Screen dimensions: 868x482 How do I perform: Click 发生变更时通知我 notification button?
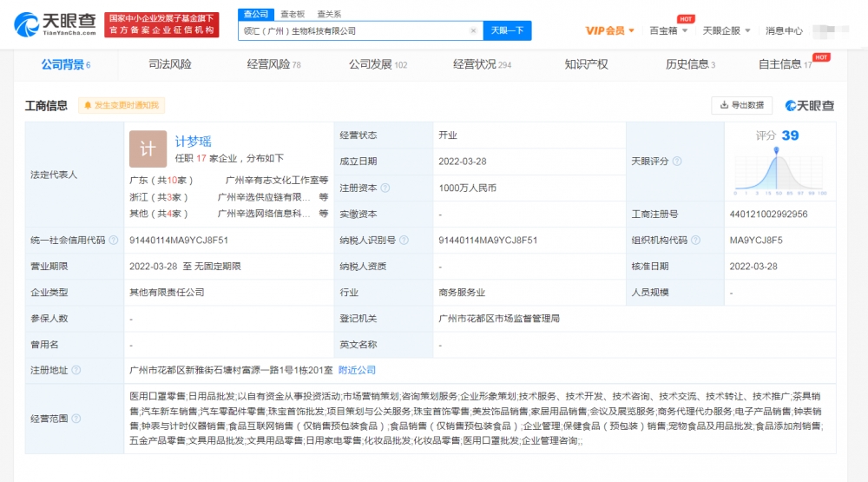(x=122, y=105)
